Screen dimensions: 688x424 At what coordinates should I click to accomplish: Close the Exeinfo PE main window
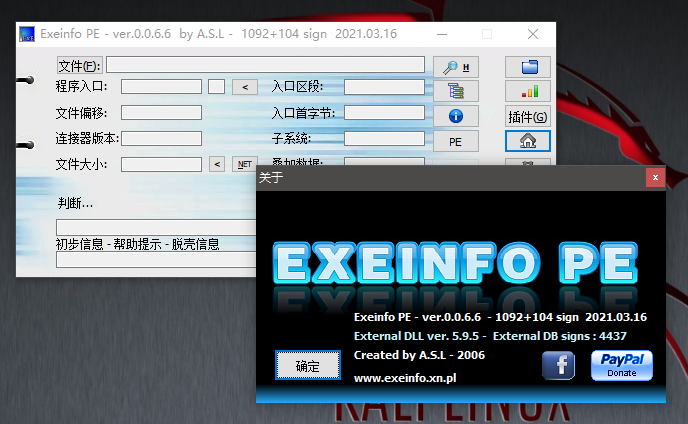(x=533, y=34)
